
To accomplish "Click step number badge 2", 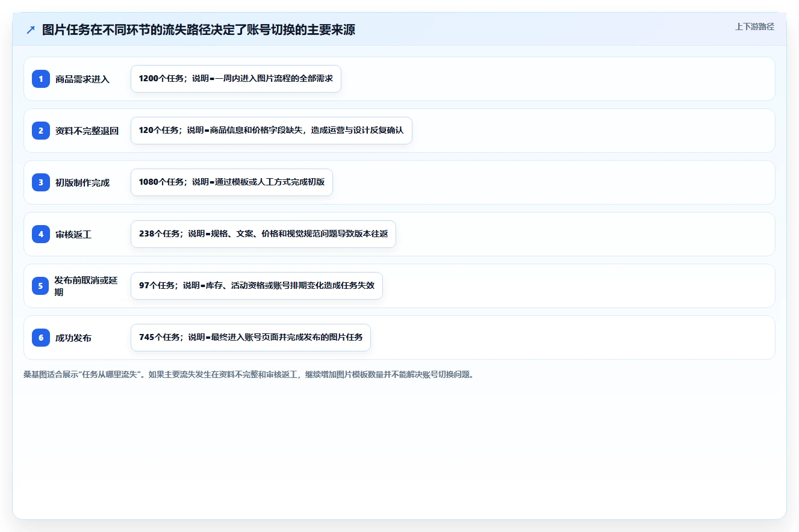I will [x=41, y=131].
